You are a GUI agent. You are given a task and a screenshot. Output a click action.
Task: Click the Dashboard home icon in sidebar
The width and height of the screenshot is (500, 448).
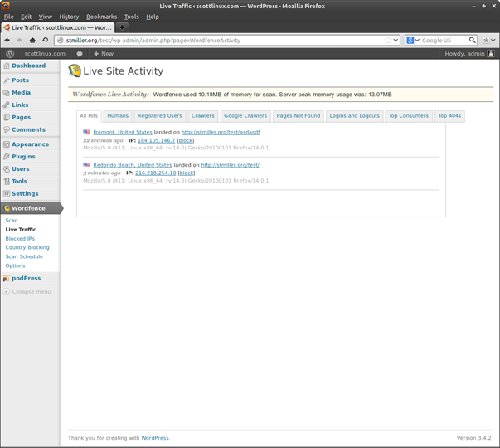point(7,66)
